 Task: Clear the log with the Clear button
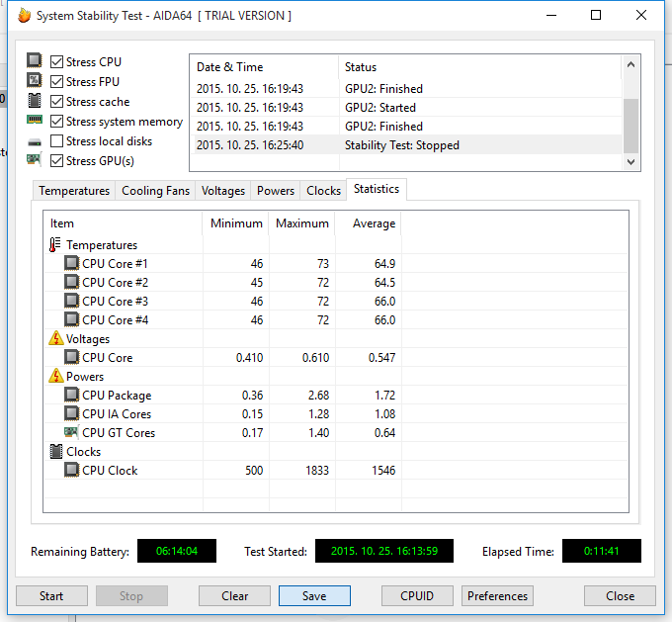[234, 596]
